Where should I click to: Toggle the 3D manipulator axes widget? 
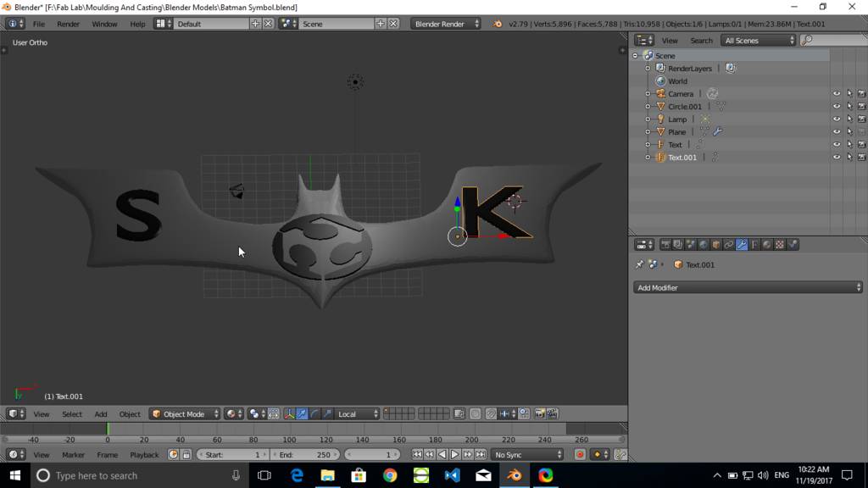[x=289, y=413]
